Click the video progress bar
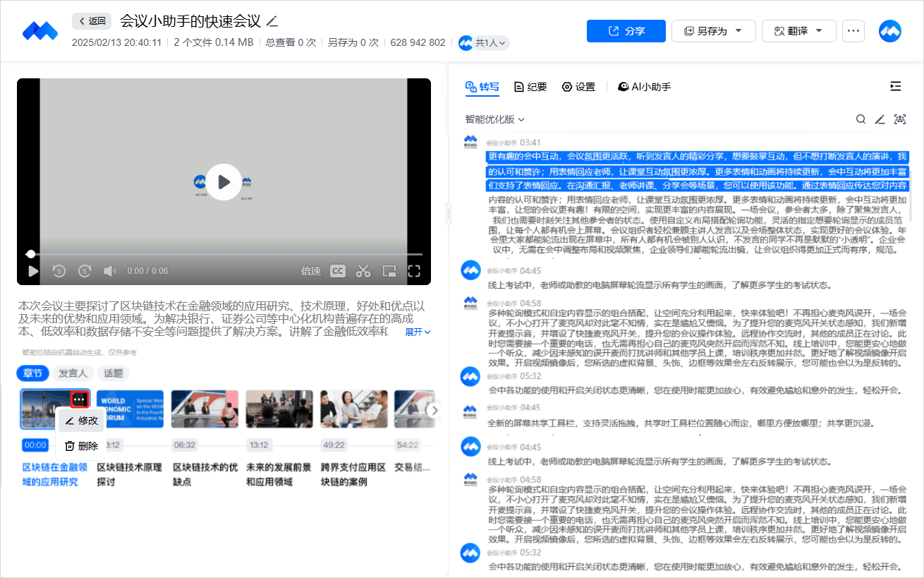This screenshot has height=578, width=924. point(224,254)
